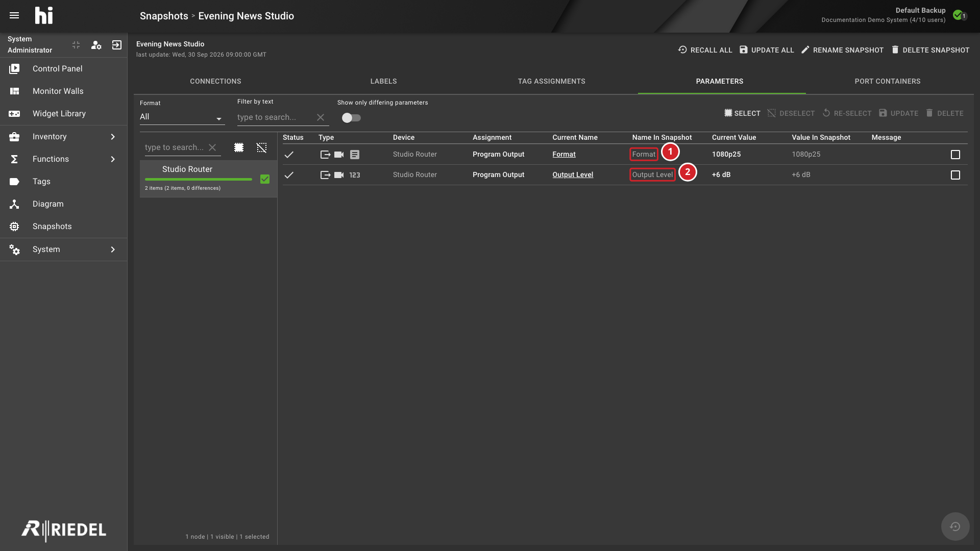The image size is (980, 551).
Task: Click Recall All button
Action: point(705,50)
